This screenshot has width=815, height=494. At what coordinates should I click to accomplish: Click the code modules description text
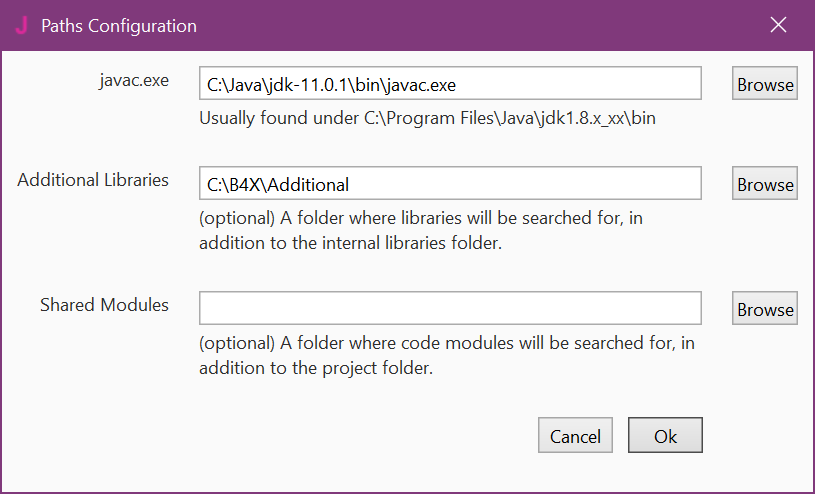tap(446, 354)
